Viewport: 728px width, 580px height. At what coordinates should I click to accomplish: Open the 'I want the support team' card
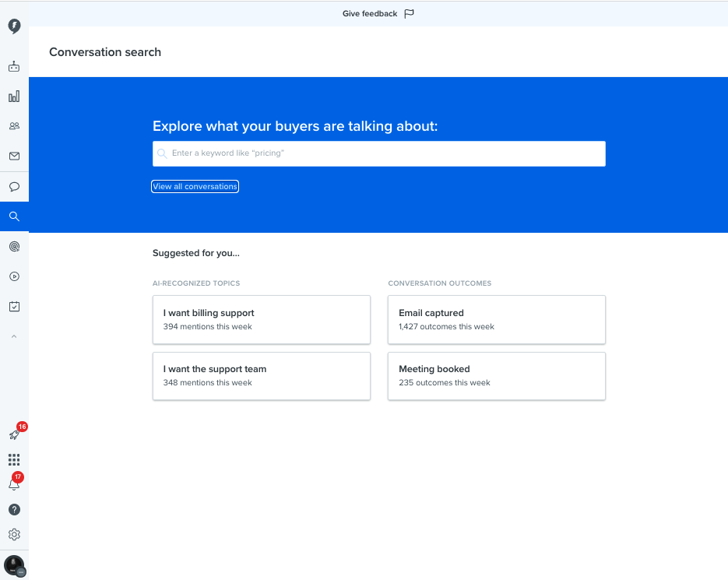[262, 376]
